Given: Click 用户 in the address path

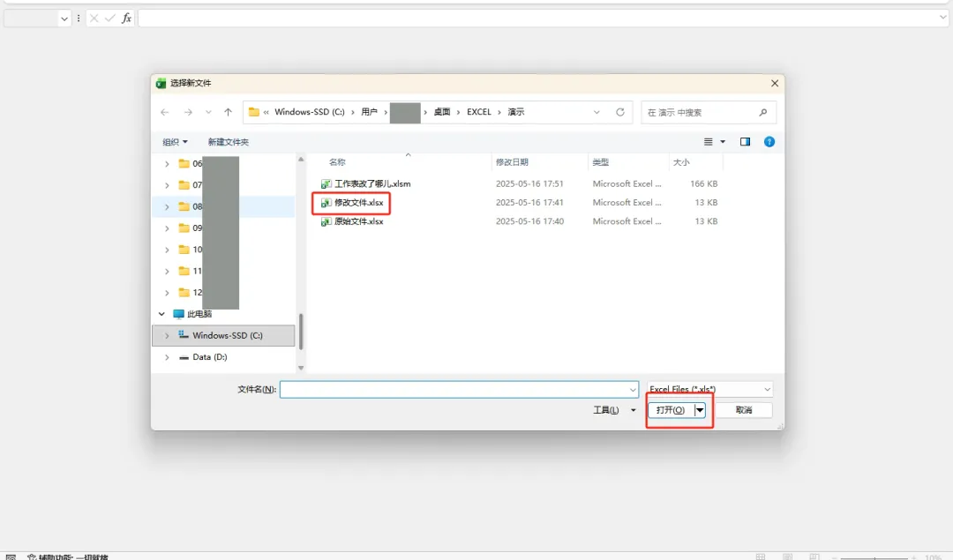Looking at the screenshot, I should [369, 112].
